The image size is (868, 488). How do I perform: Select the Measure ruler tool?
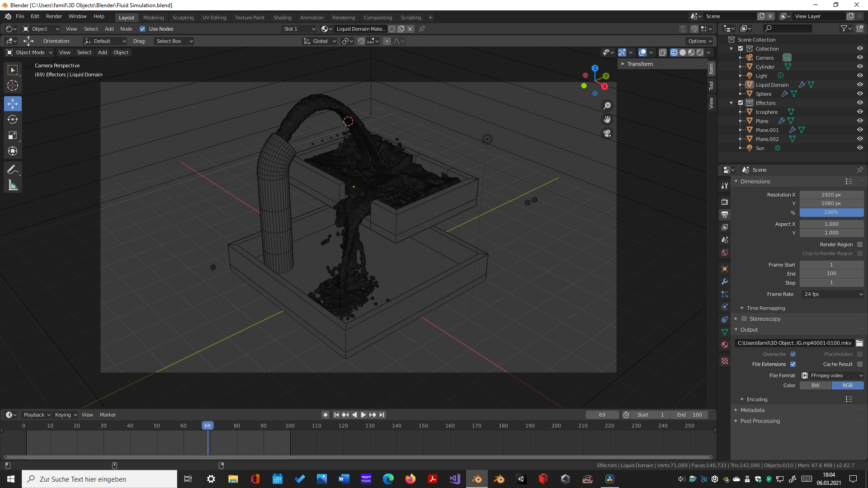(13, 185)
